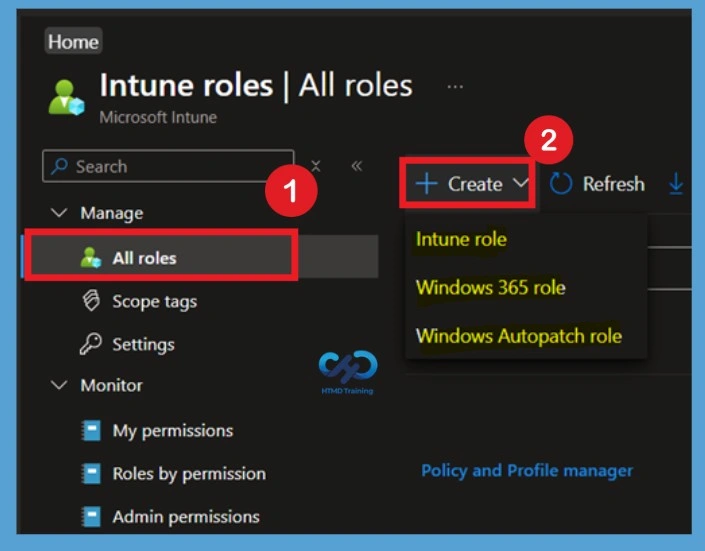This screenshot has height=551, width=705.
Task: Click the Refresh button
Action: (x=597, y=184)
